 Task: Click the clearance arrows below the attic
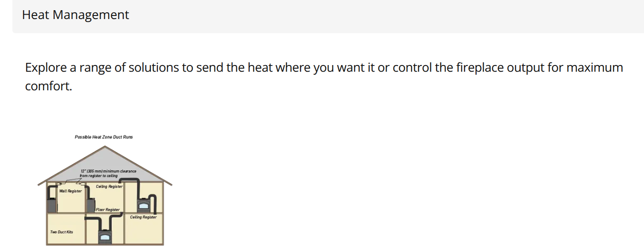pos(69,182)
